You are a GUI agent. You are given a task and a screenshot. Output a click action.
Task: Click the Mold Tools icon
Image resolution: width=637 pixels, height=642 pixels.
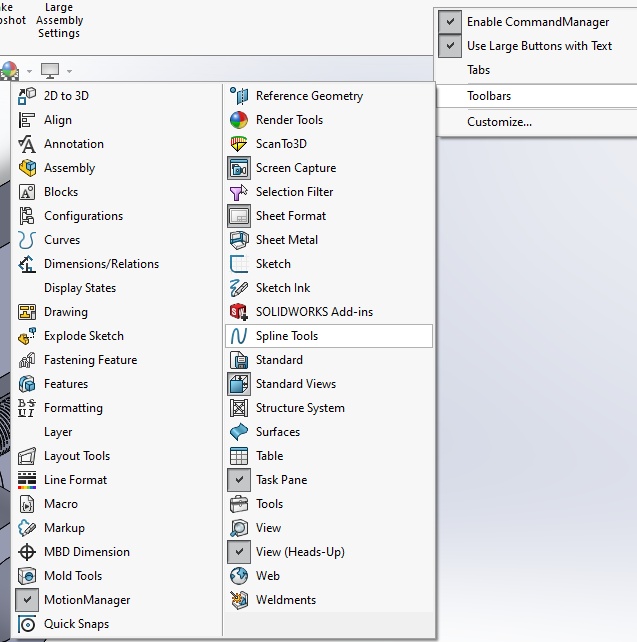pyautogui.click(x=27, y=576)
